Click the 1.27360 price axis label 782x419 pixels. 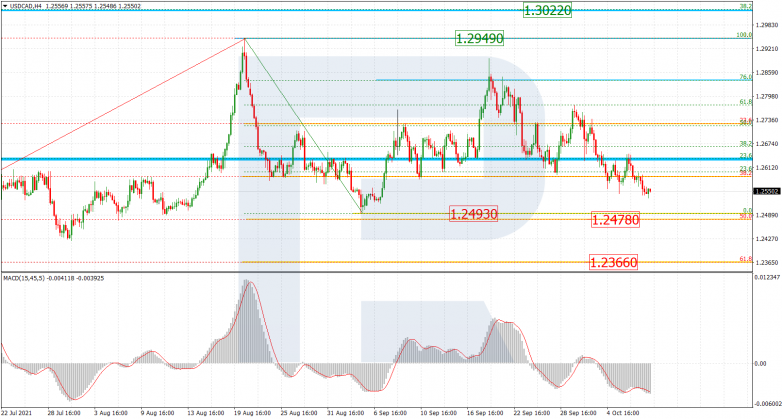click(767, 120)
